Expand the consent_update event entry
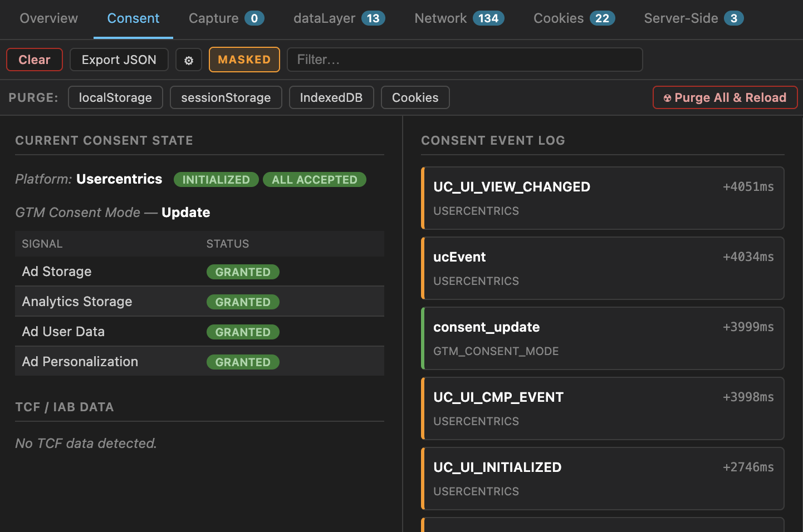This screenshot has width=803, height=532. click(603, 338)
